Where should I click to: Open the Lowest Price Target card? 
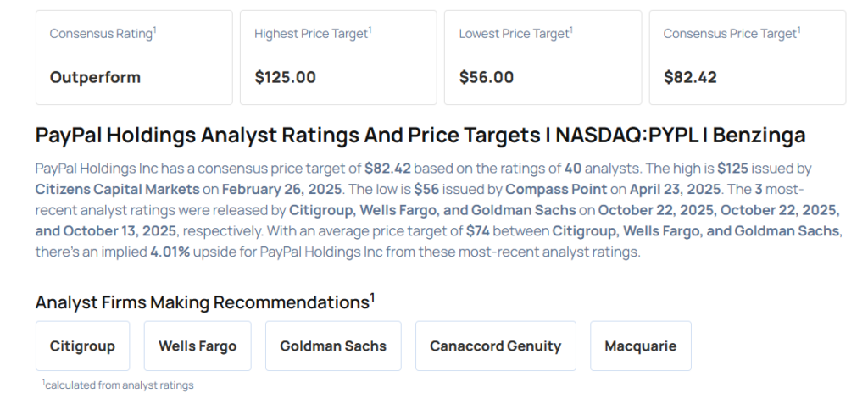point(542,57)
